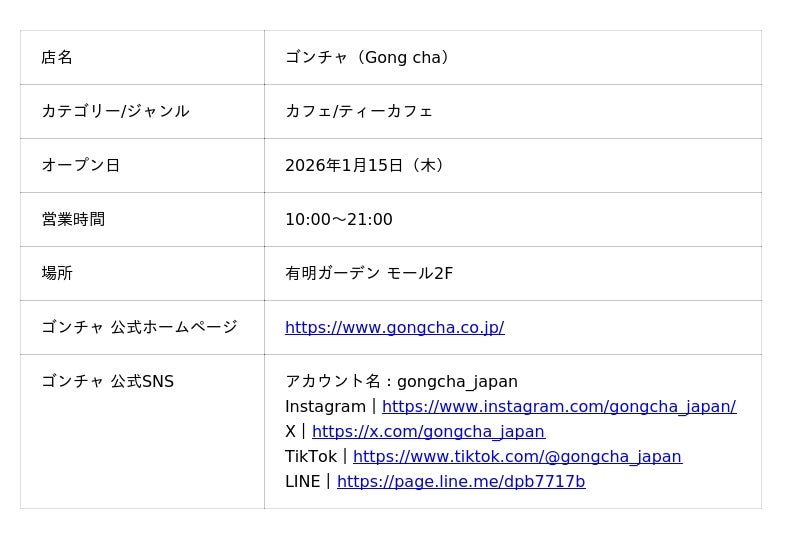Click the カフェ/ティーカフェ category value
The height and width of the screenshot is (539, 800).
(x=359, y=112)
